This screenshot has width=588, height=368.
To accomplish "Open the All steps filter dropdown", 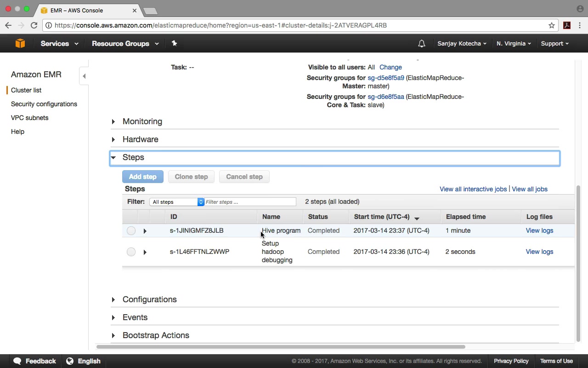I will pyautogui.click(x=177, y=202).
